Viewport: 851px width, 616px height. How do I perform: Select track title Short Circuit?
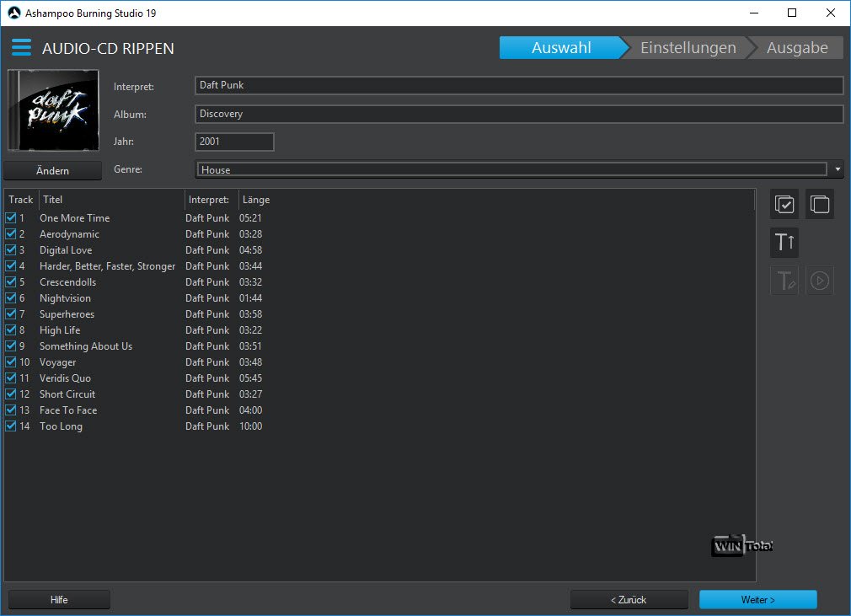click(x=67, y=394)
